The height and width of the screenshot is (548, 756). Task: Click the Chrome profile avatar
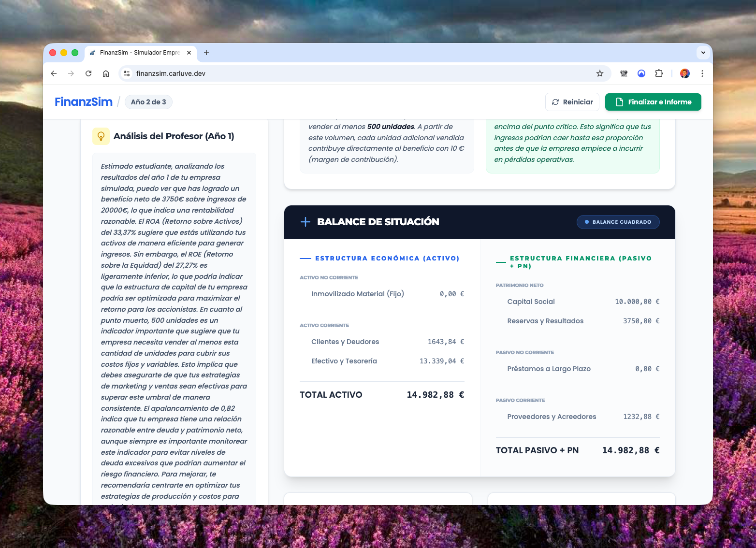click(685, 73)
